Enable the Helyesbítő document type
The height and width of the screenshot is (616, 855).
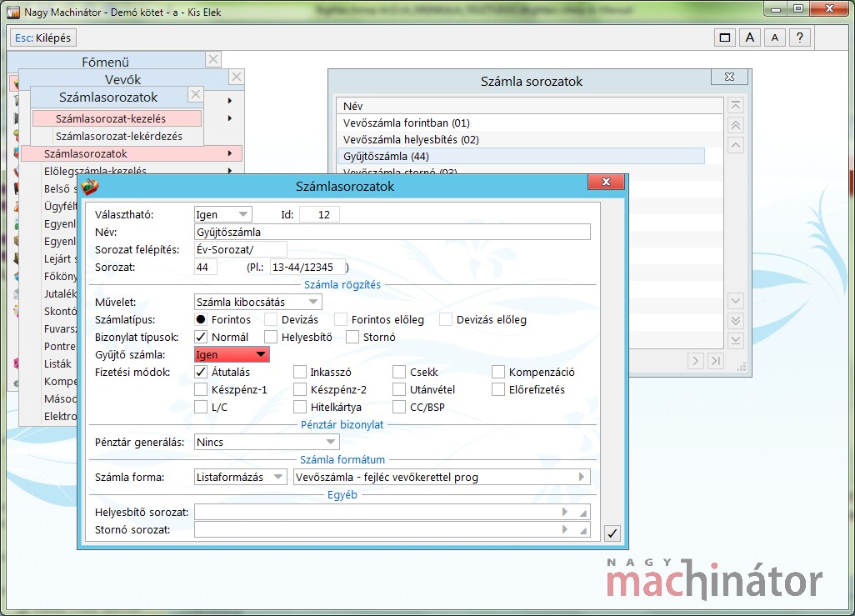[x=271, y=337]
